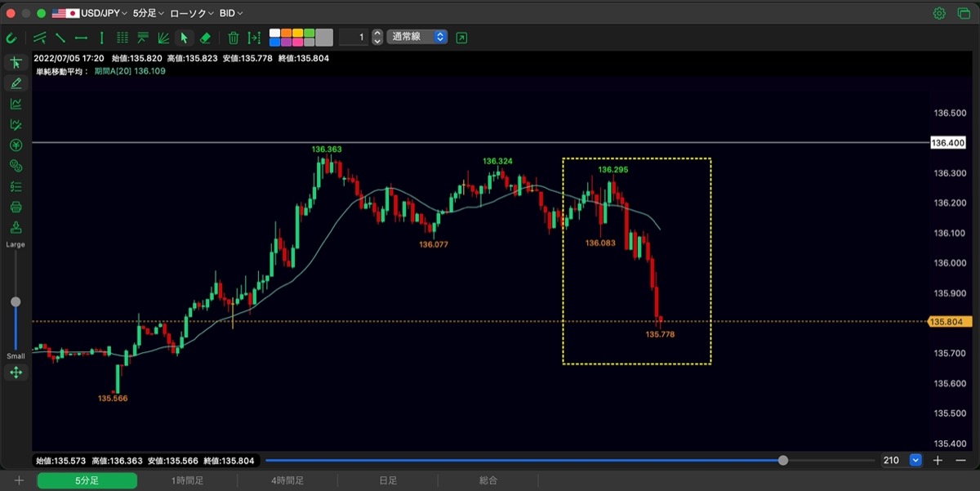The width and height of the screenshot is (980, 491).
Task: Click the horizontal chart scroll slider handle
Action: click(783, 461)
